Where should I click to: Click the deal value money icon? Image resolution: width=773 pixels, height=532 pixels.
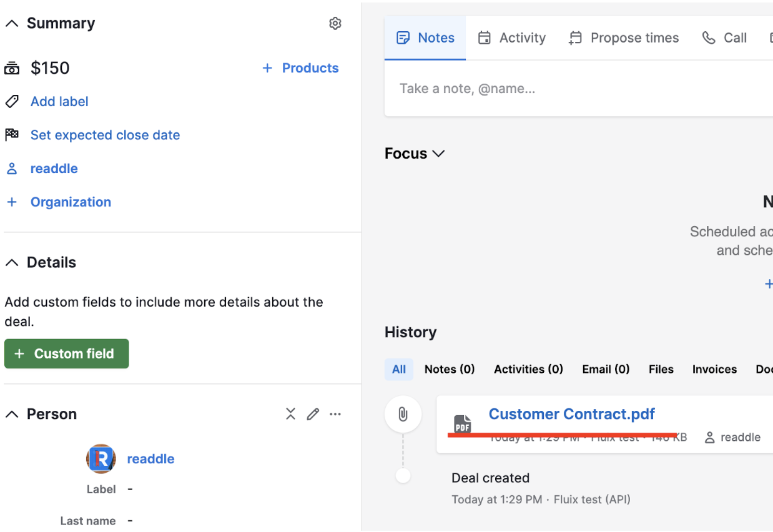12,67
